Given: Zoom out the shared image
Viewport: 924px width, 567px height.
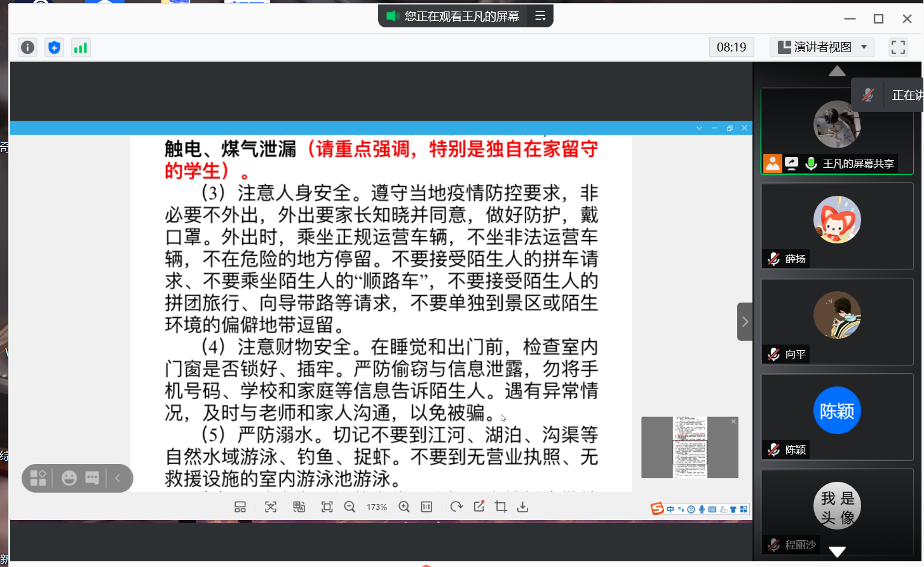Looking at the screenshot, I should pos(350,507).
